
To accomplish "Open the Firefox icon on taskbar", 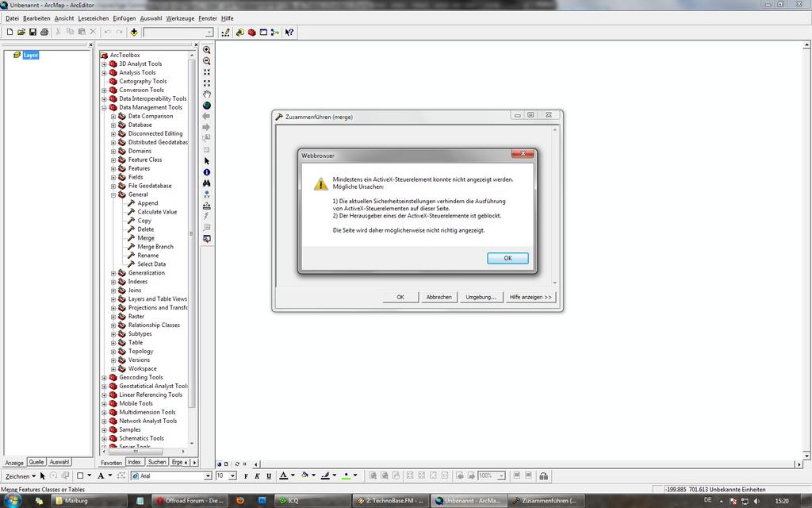I will [x=239, y=501].
